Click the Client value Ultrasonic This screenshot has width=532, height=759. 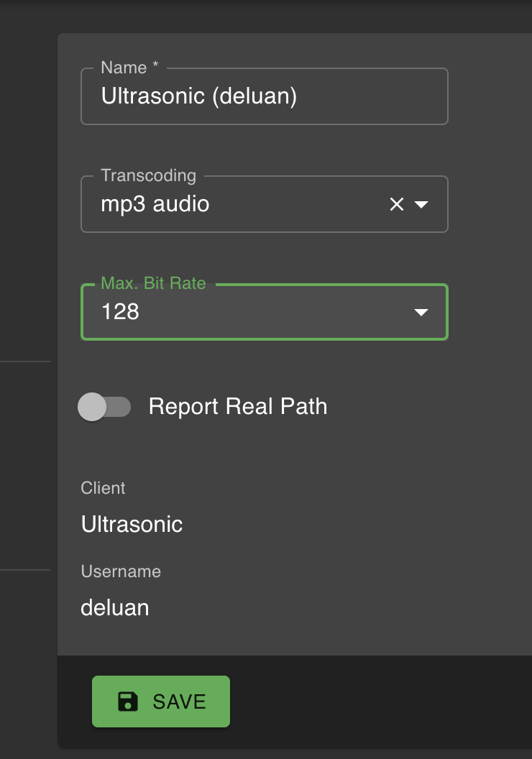132,525
